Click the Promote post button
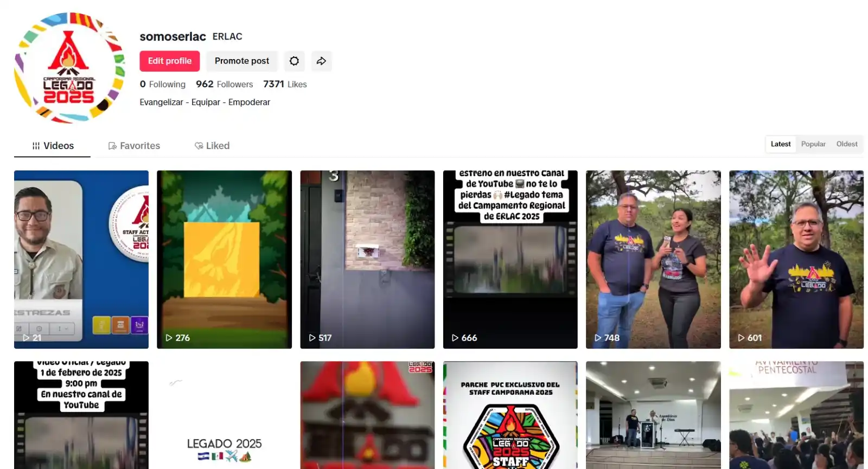The image size is (868, 469). (242, 61)
